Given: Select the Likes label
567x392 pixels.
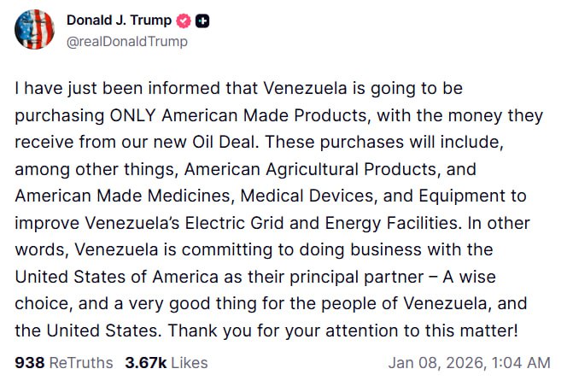Looking at the screenshot, I should (189, 363).
